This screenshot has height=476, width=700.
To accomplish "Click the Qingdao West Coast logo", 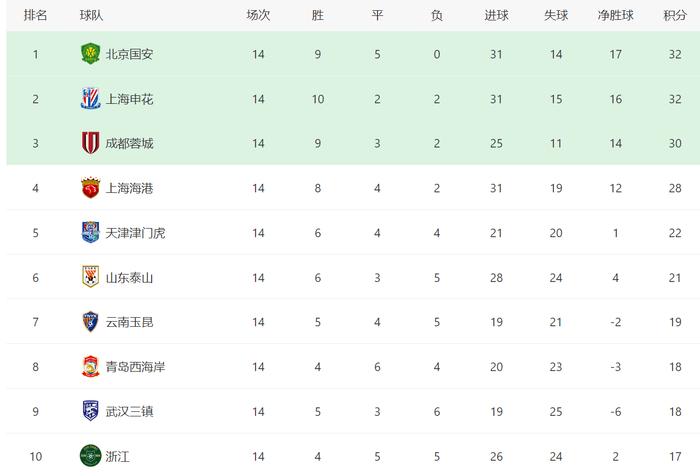I will click(x=90, y=366).
